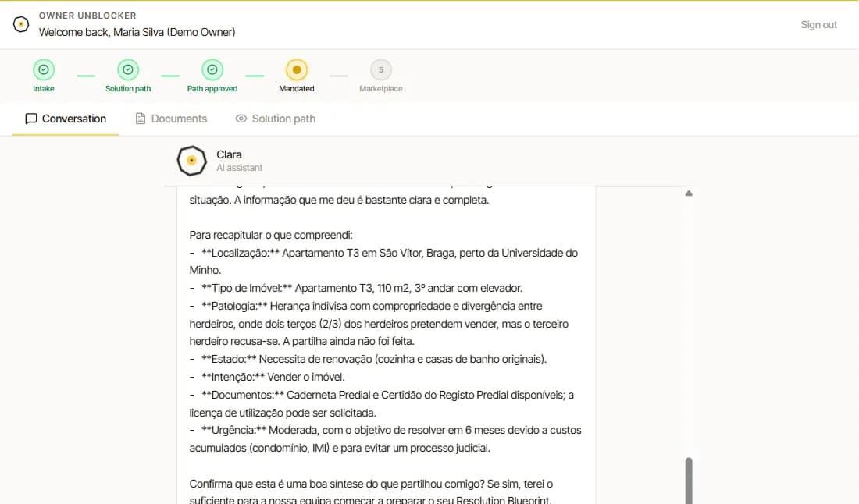Viewport: 859px width, 504px height.
Task: Click the Mandated step label
Action: [x=297, y=89]
